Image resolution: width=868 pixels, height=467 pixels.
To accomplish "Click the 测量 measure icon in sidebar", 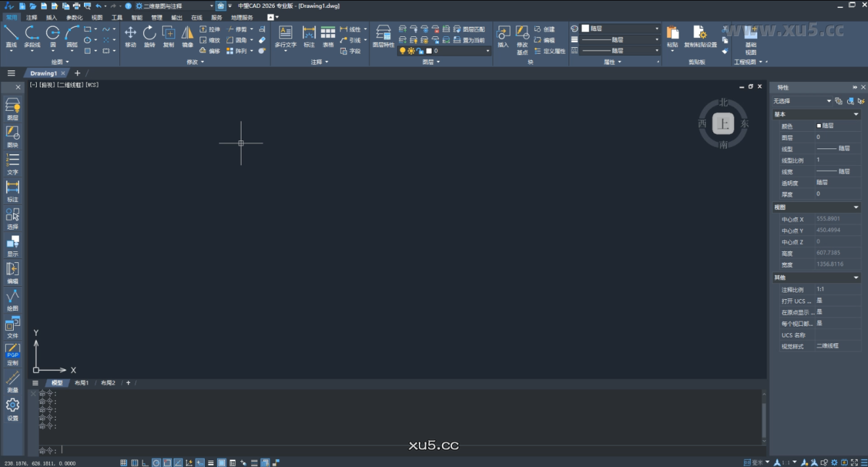I will coord(12,380).
